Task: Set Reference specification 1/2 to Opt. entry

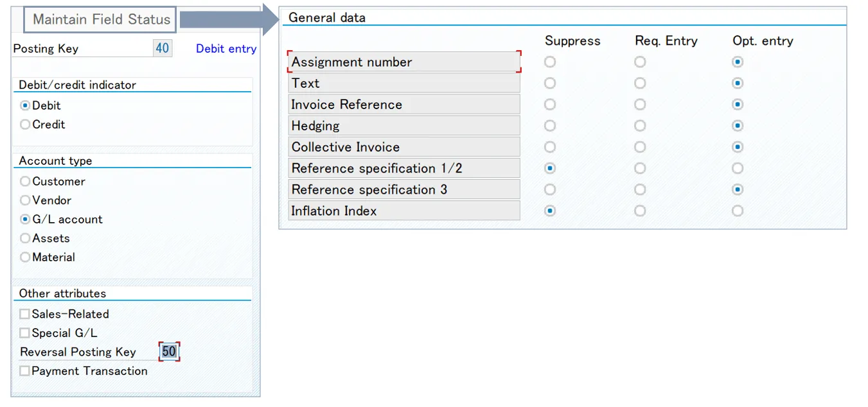Action: pyautogui.click(x=738, y=168)
